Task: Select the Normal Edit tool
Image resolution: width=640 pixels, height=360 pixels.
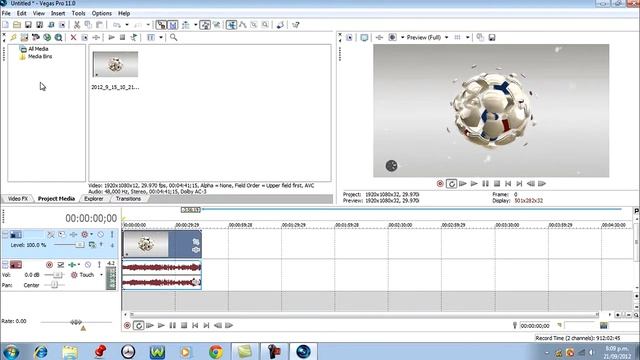Action: tap(231, 25)
